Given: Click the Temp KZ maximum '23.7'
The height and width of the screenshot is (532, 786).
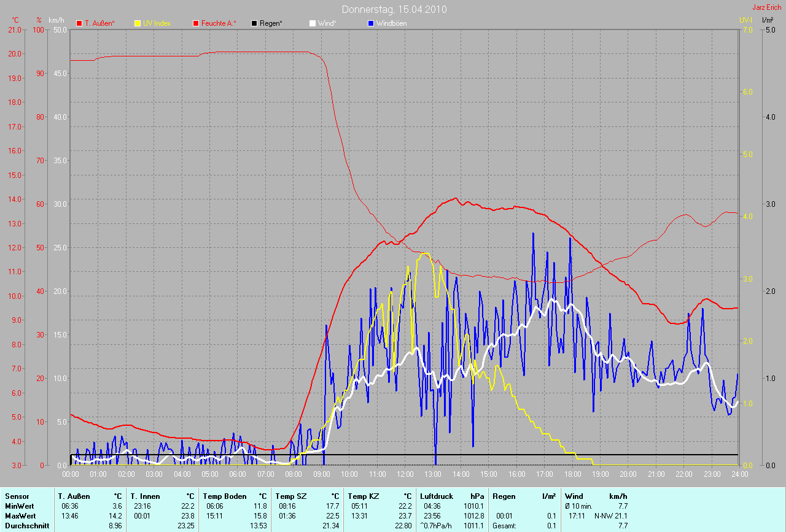Looking at the screenshot, I should point(405,515).
